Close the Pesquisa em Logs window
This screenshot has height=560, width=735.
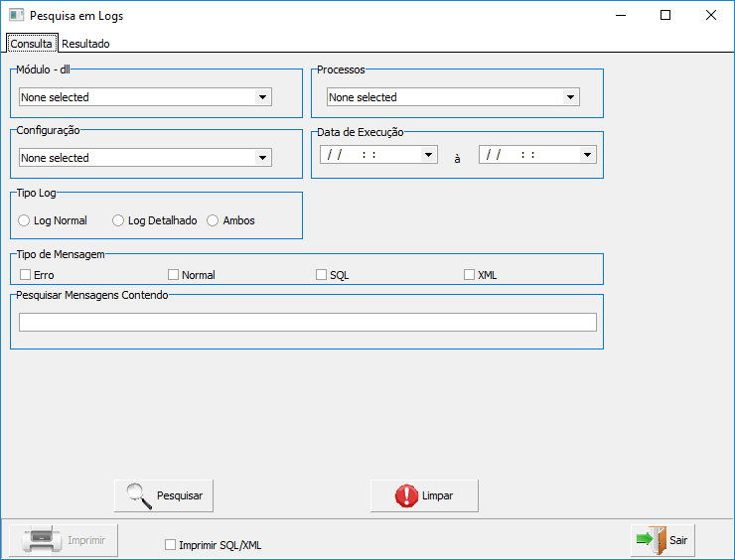click(710, 15)
